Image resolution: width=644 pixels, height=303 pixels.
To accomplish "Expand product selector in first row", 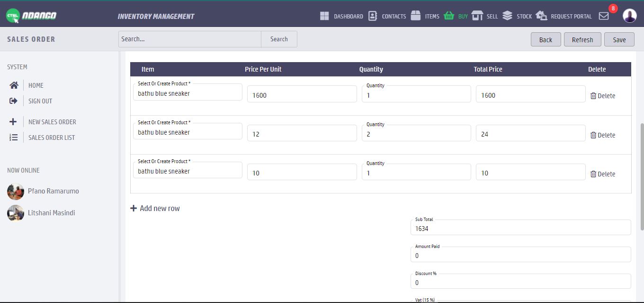I will pyautogui.click(x=188, y=92).
